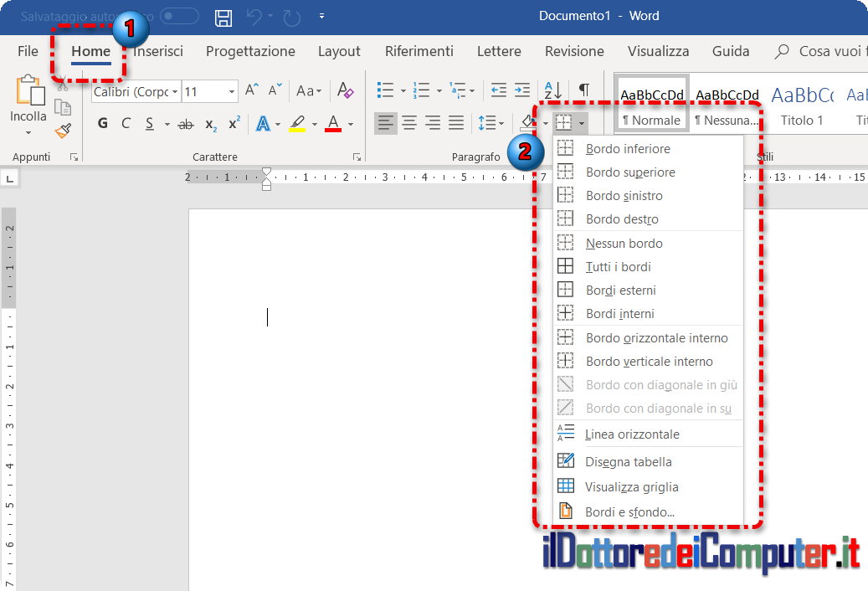
Task: Apply text effects with the blue A icon
Action: [263, 123]
